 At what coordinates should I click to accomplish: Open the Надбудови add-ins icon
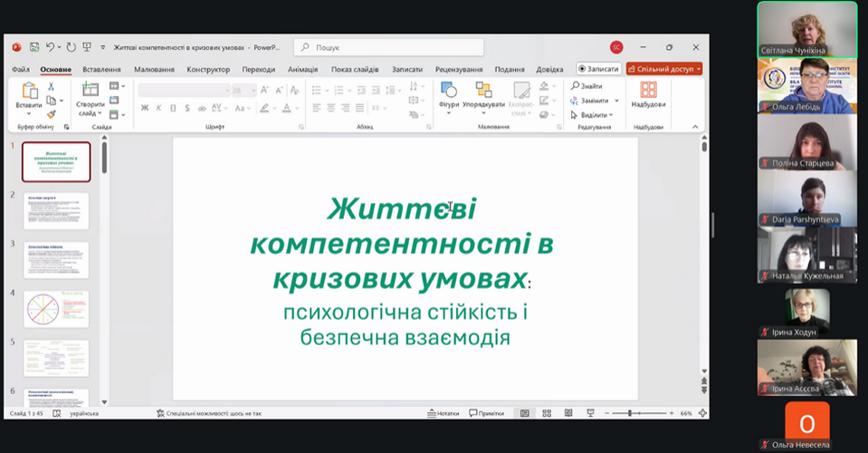[x=648, y=92]
